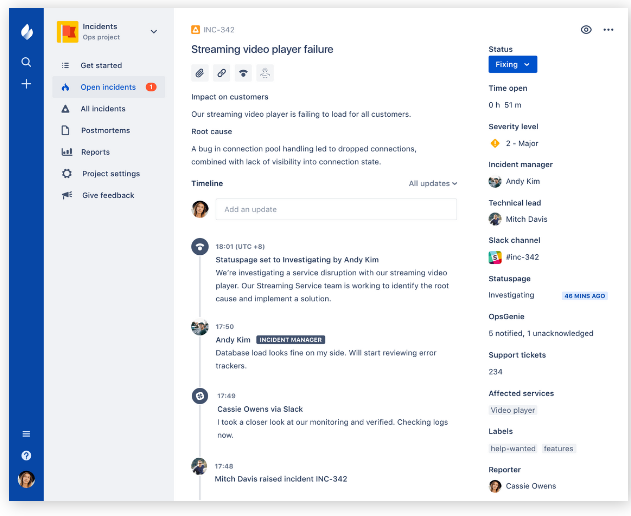Open Get started in navigation

click(x=108, y=65)
